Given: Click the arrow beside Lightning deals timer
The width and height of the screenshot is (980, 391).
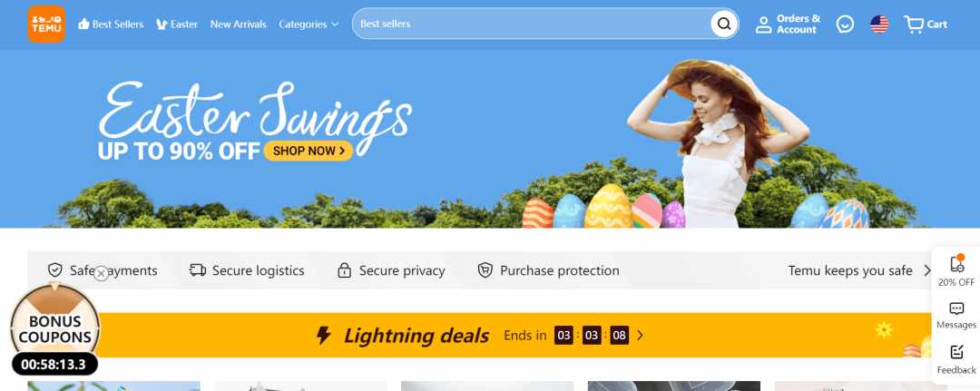Looking at the screenshot, I should (640, 336).
